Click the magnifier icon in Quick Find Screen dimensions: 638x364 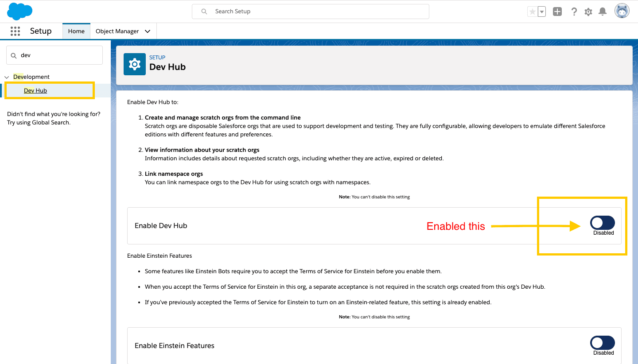coord(13,55)
